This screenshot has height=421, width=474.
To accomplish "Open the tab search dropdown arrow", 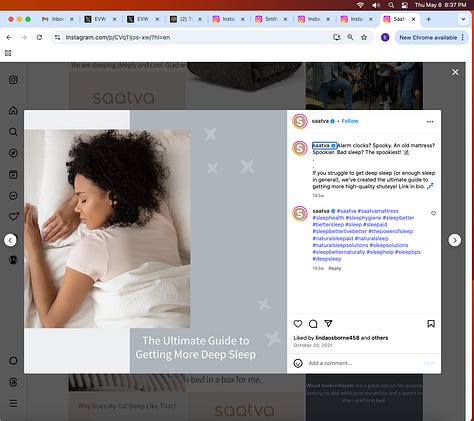I will coord(463,19).
